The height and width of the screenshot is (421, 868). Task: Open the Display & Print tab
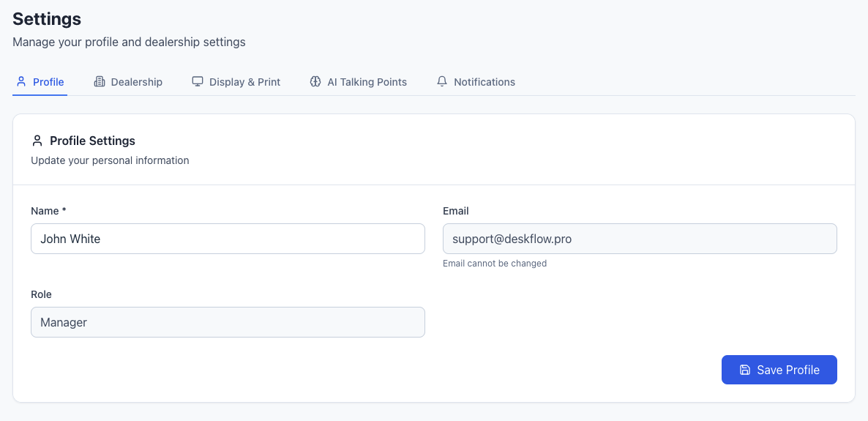click(236, 82)
